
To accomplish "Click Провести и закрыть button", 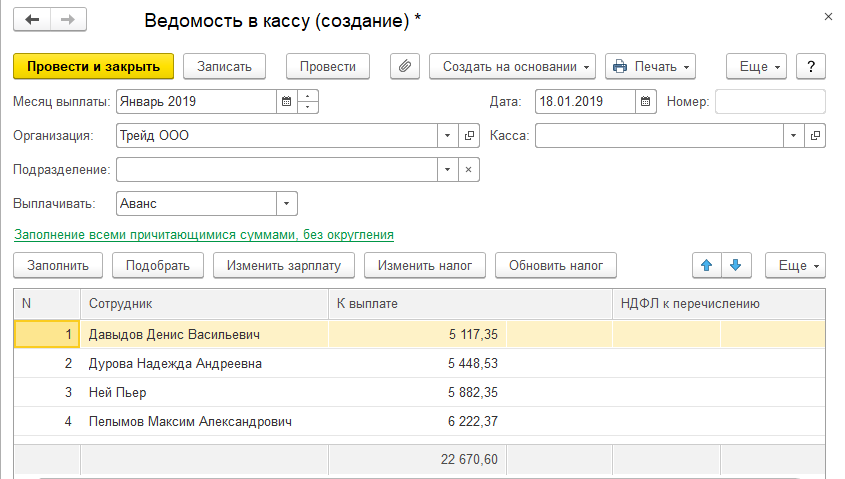I will [x=94, y=66].
